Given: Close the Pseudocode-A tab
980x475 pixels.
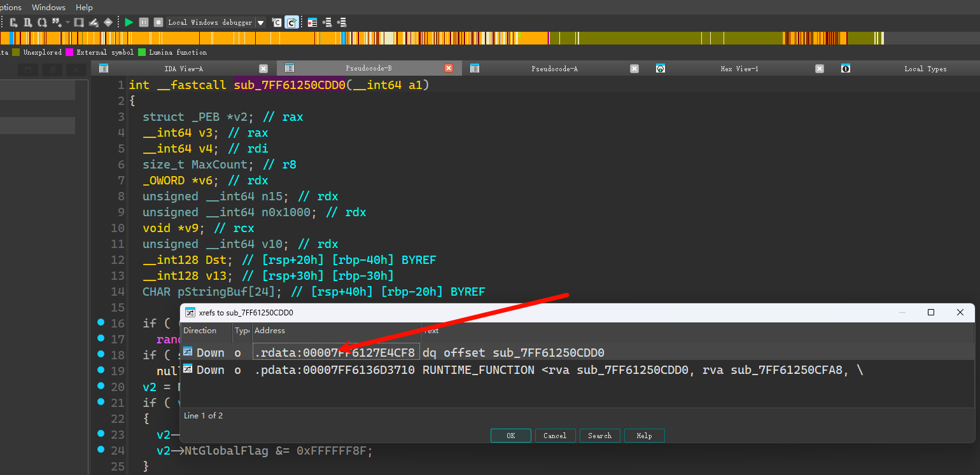Looking at the screenshot, I should coord(634,69).
